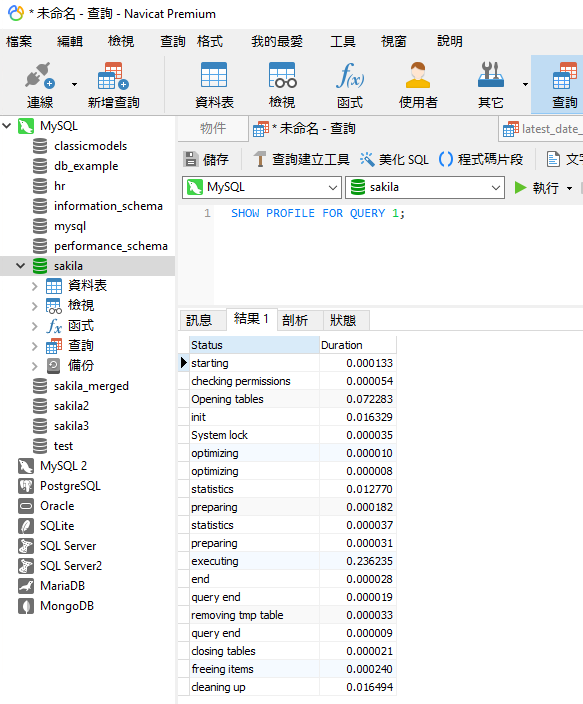Open the 使用者 (User) toolbar icon
This screenshot has height=704, width=583.
pyautogui.click(x=418, y=85)
